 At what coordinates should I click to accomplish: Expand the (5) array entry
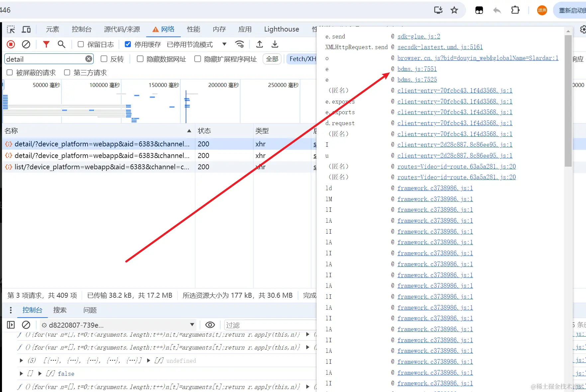21,360
